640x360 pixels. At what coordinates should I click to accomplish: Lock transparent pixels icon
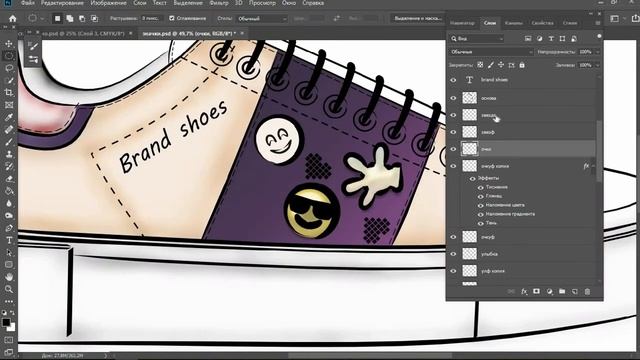[x=480, y=65]
